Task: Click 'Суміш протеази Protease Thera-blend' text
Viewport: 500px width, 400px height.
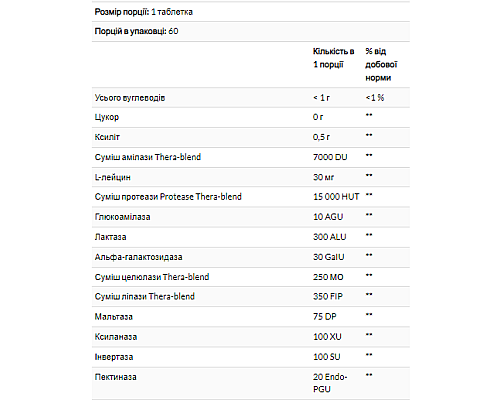Action: click(168, 197)
